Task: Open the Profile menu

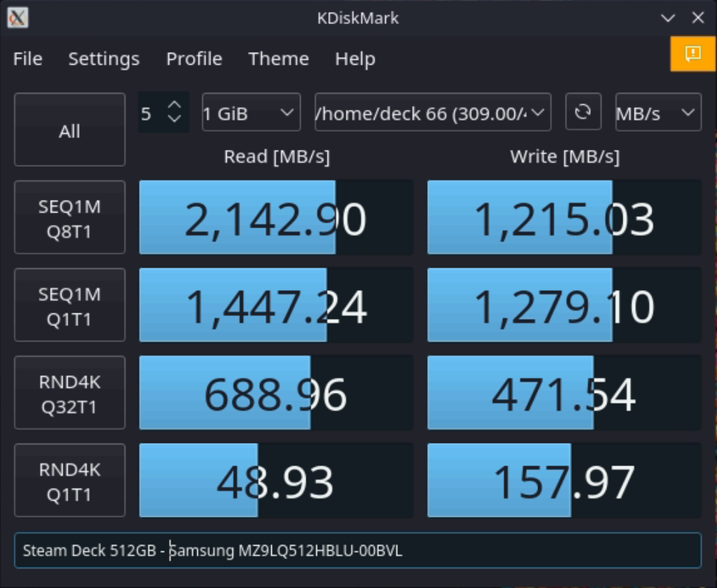Action: point(194,59)
